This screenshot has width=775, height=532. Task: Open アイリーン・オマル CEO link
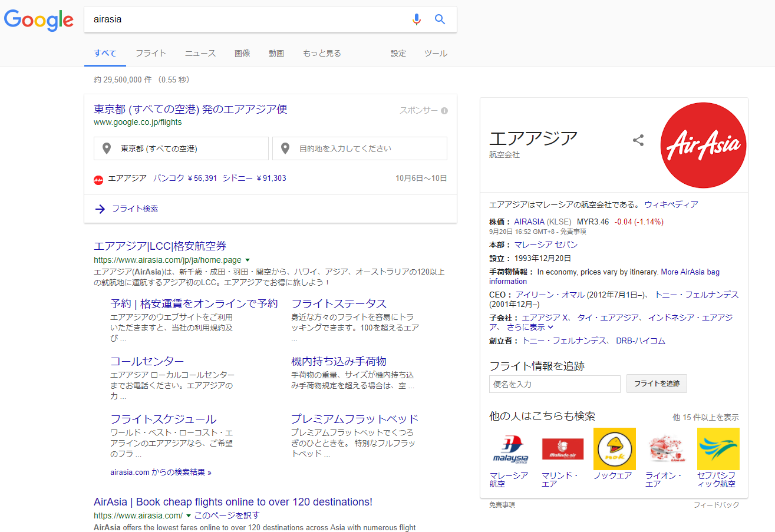coord(550,295)
